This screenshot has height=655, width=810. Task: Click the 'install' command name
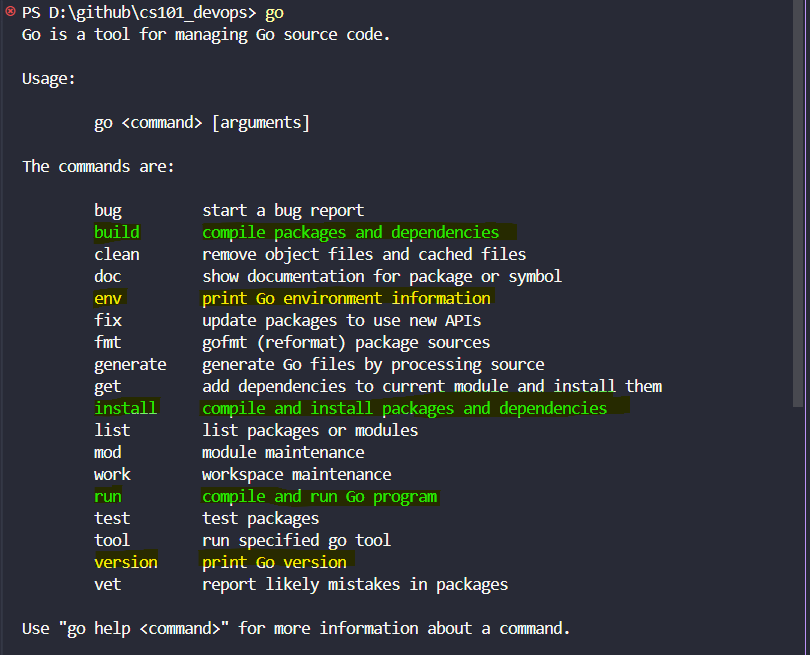pos(126,408)
